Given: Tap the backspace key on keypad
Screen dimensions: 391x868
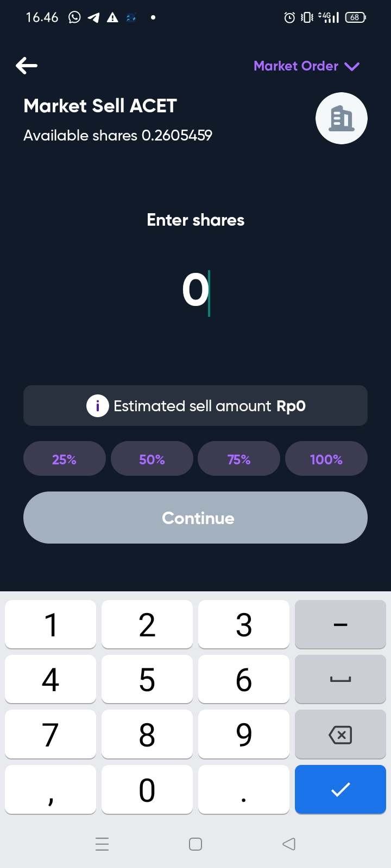Looking at the screenshot, I should [x=340, y=734].
